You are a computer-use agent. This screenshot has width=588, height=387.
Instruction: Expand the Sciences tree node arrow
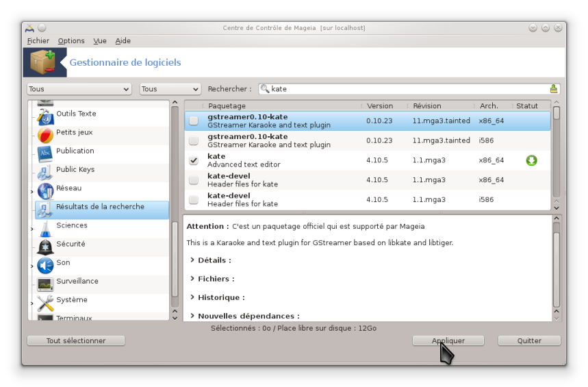(32, 229)
